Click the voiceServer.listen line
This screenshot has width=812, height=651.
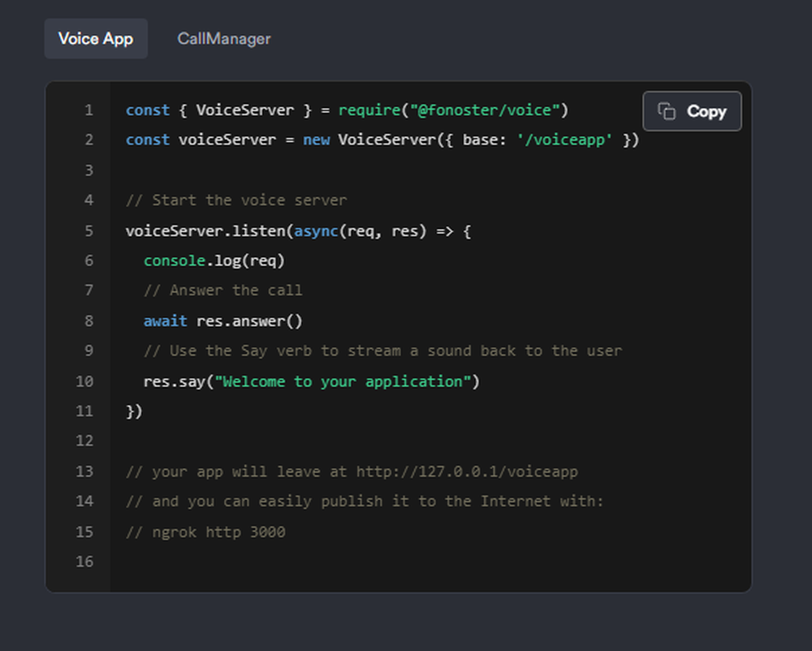point(298,231)
